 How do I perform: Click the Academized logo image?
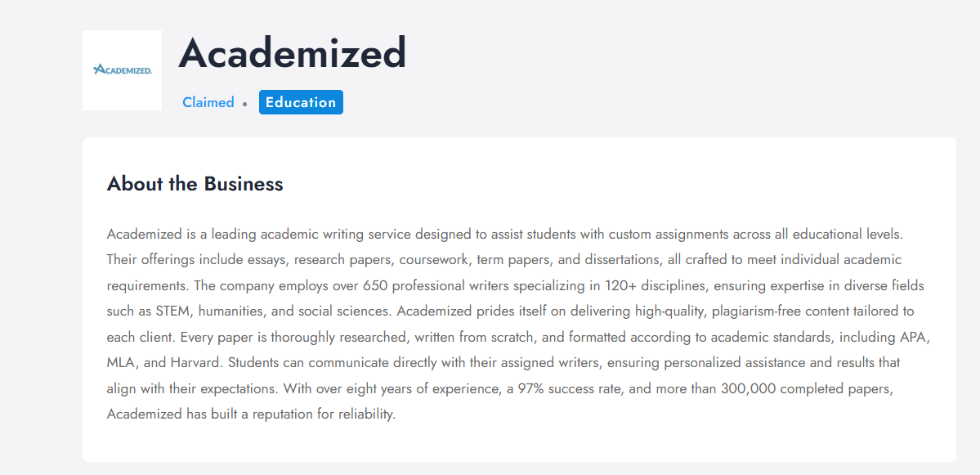(x=123, y=70)
